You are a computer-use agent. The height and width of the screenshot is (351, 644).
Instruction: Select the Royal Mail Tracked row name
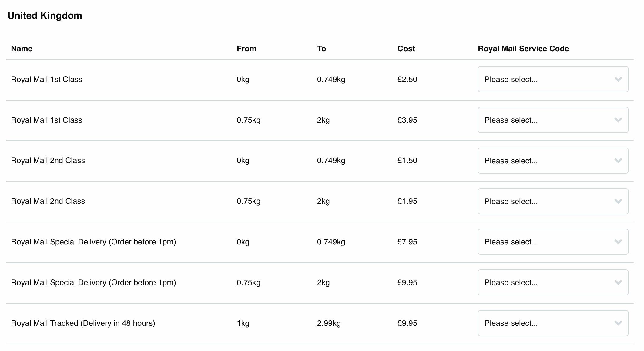(x=83, y=323)
